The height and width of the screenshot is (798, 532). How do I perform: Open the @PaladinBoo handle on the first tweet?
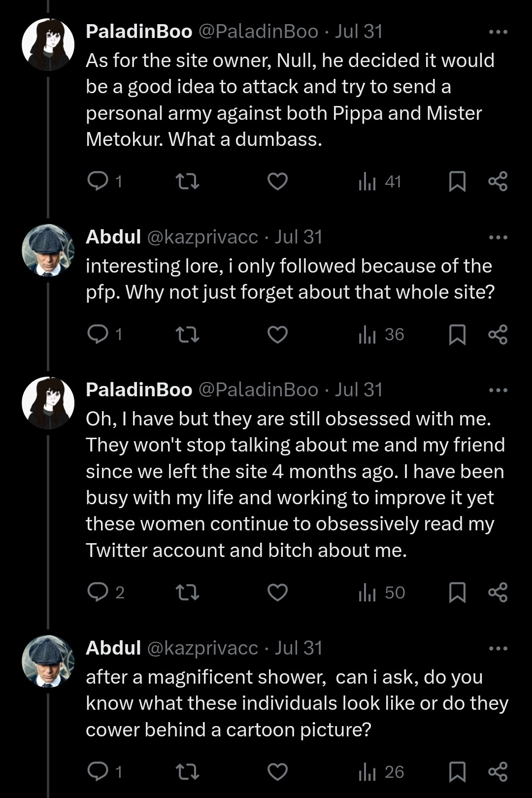pos(258,32)
